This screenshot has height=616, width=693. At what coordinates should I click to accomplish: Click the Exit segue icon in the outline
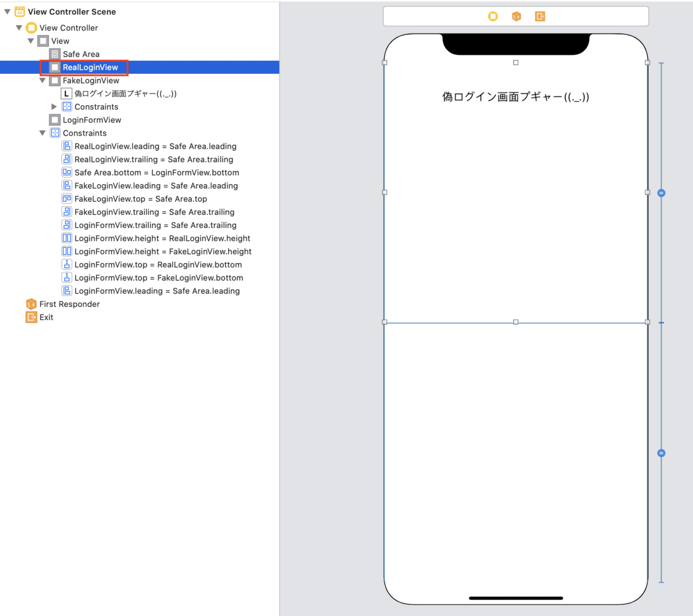32,317
